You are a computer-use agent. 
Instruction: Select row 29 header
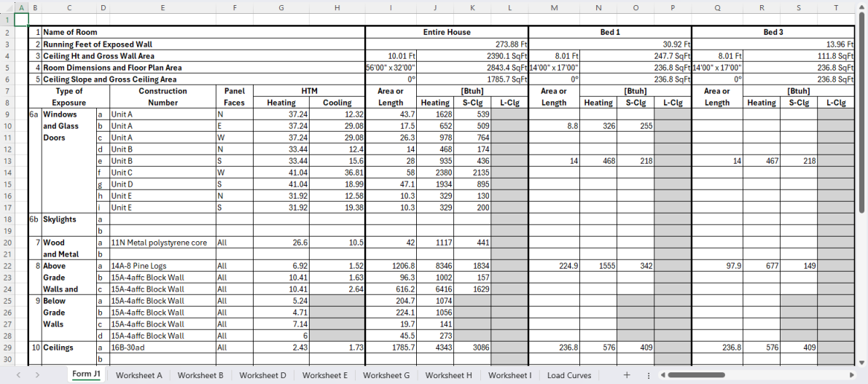(x=7, y=348)
